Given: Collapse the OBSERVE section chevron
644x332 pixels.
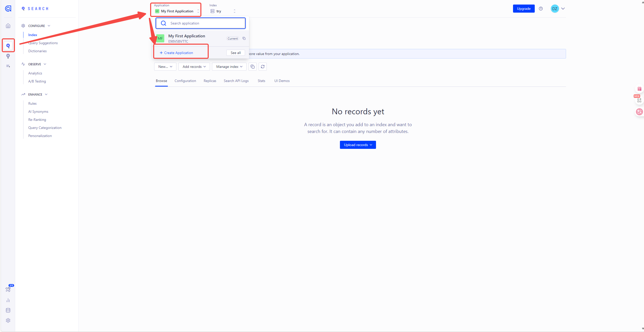Looking at the screenshot, I should pos(45,64).
